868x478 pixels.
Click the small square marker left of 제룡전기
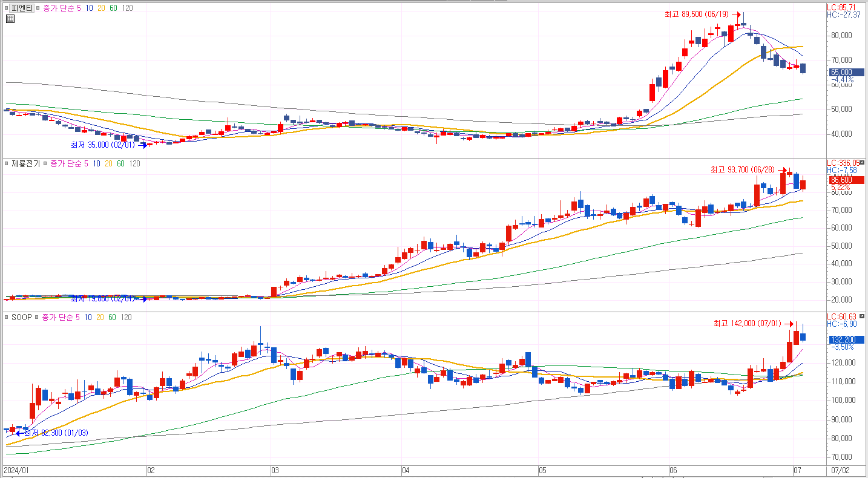click(x=6, y=163)
